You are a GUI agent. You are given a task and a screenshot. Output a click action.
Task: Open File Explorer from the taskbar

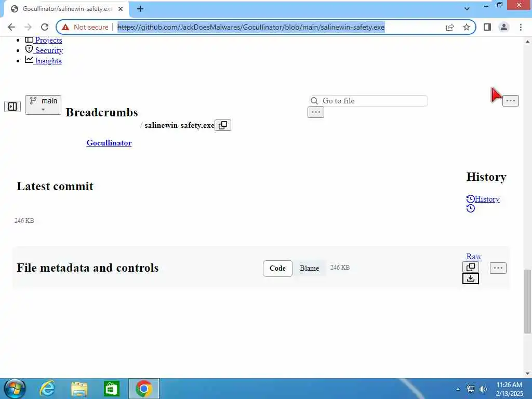click(x=79, y=389)
